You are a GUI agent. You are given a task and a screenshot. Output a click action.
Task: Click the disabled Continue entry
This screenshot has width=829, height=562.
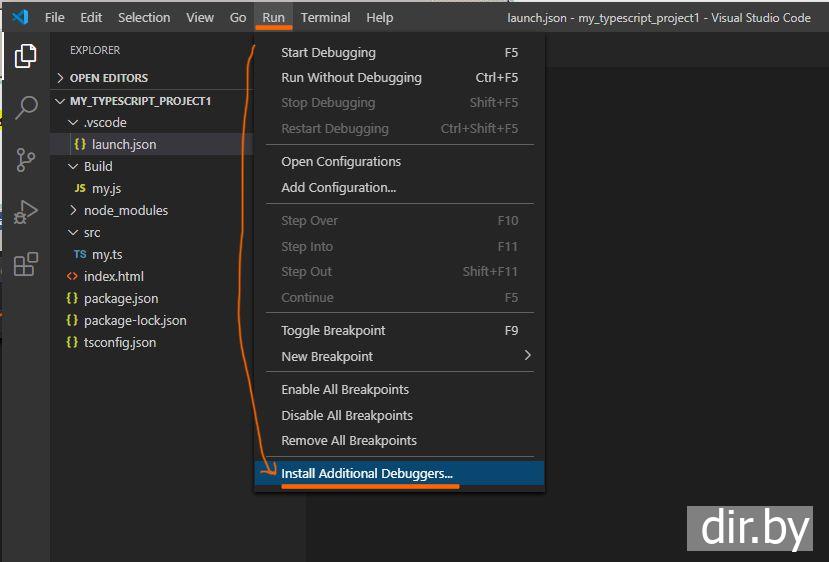[399, 297]
